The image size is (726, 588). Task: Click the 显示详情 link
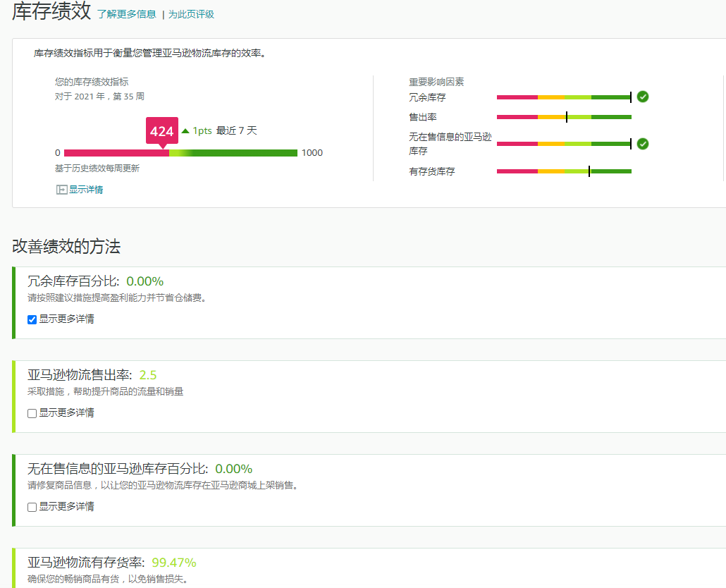86,190
